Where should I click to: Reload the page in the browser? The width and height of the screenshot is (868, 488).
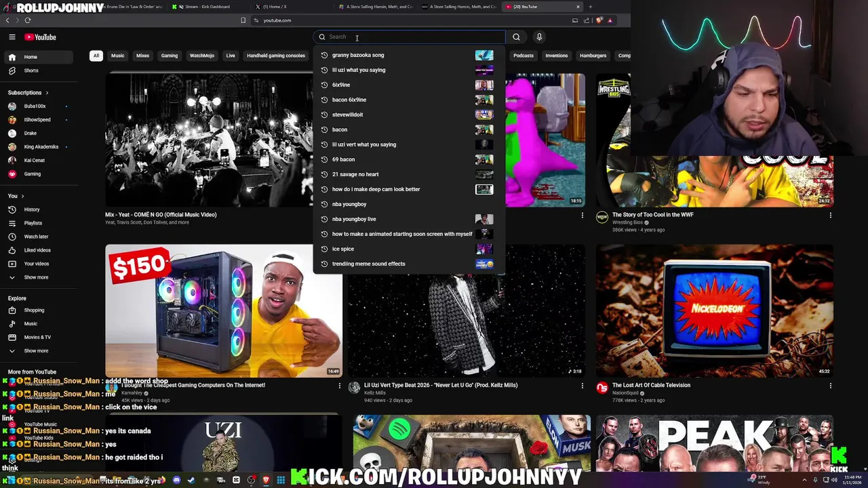coord(27,20)
